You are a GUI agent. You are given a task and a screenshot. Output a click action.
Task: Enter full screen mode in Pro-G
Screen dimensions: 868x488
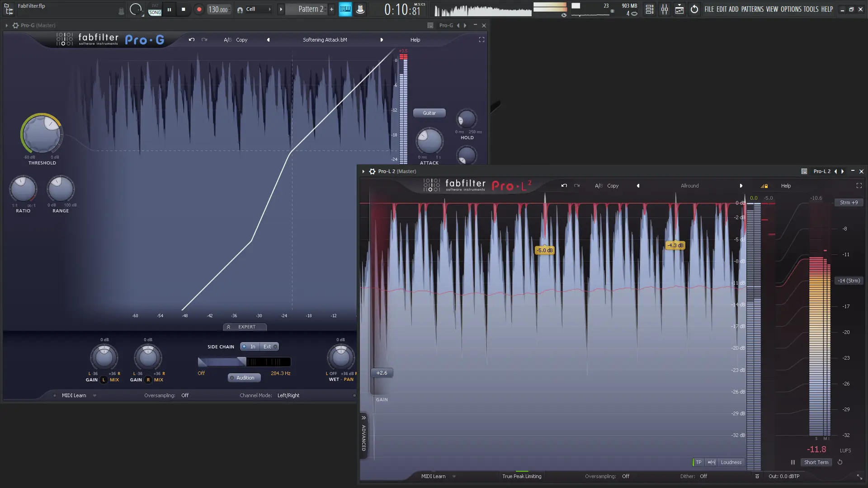pyautogui.click(x=481, y=40)
